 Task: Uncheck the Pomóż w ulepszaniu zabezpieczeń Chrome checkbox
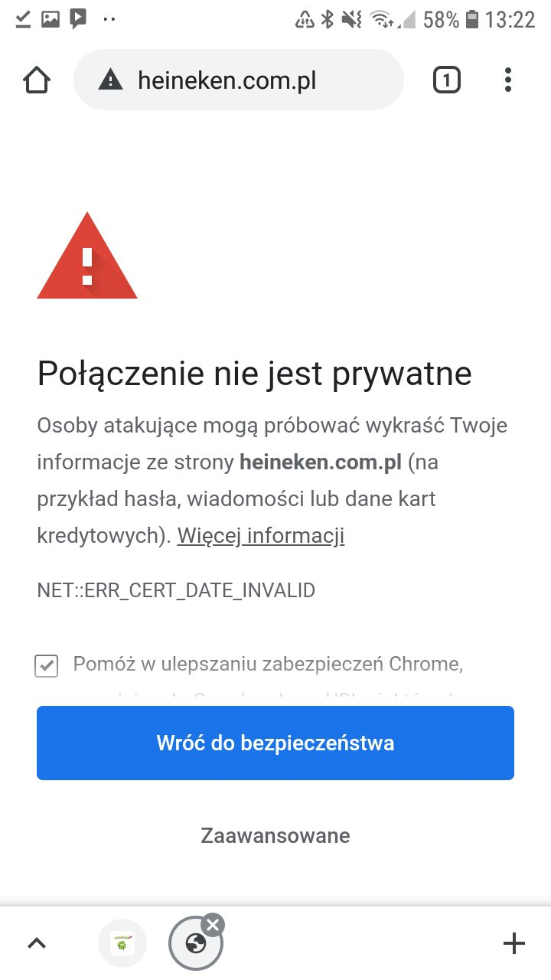(47, 666)
